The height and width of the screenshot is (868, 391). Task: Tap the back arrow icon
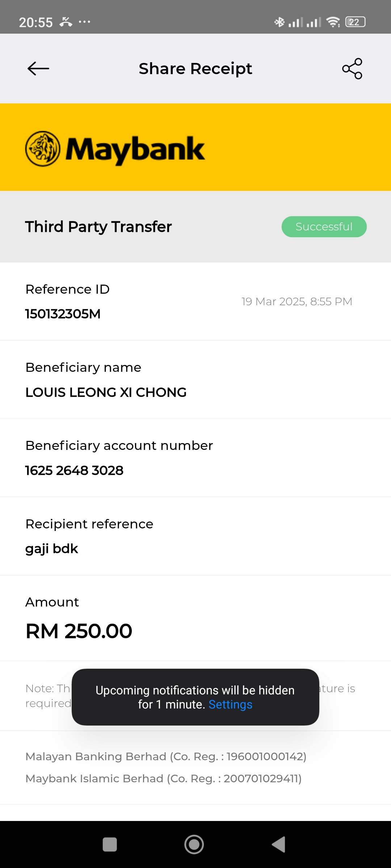click(38, 68)
